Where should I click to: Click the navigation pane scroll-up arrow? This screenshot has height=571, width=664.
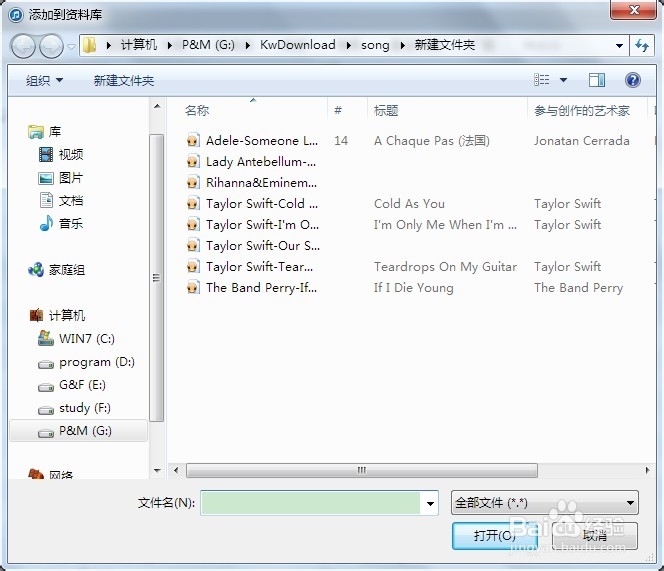coord(157,106)
